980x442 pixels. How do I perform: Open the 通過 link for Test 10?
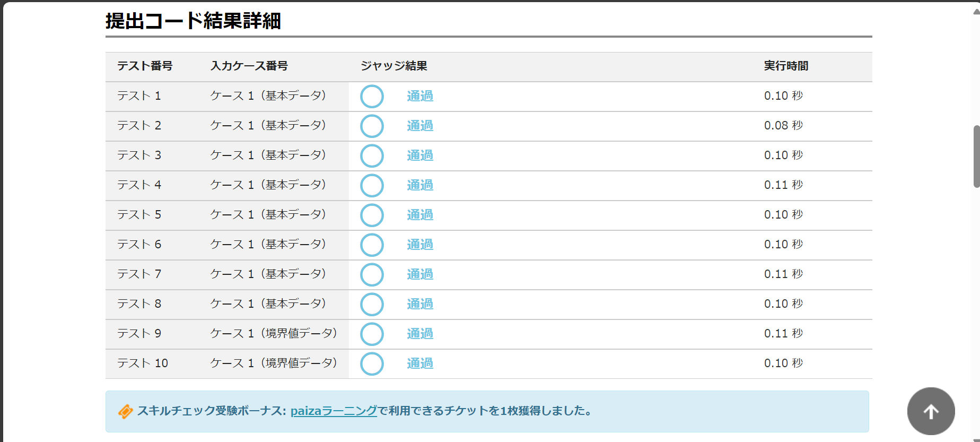coord(419,363)
